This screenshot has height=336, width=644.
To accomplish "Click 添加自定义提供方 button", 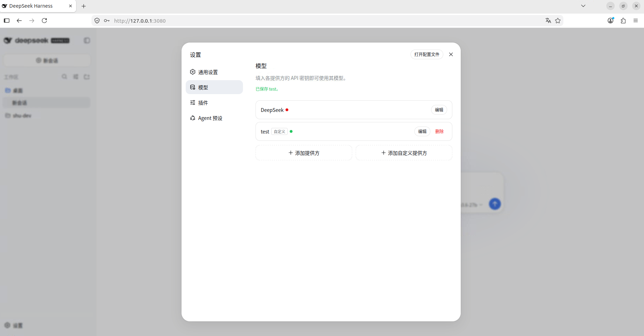I will coord(404,153).
